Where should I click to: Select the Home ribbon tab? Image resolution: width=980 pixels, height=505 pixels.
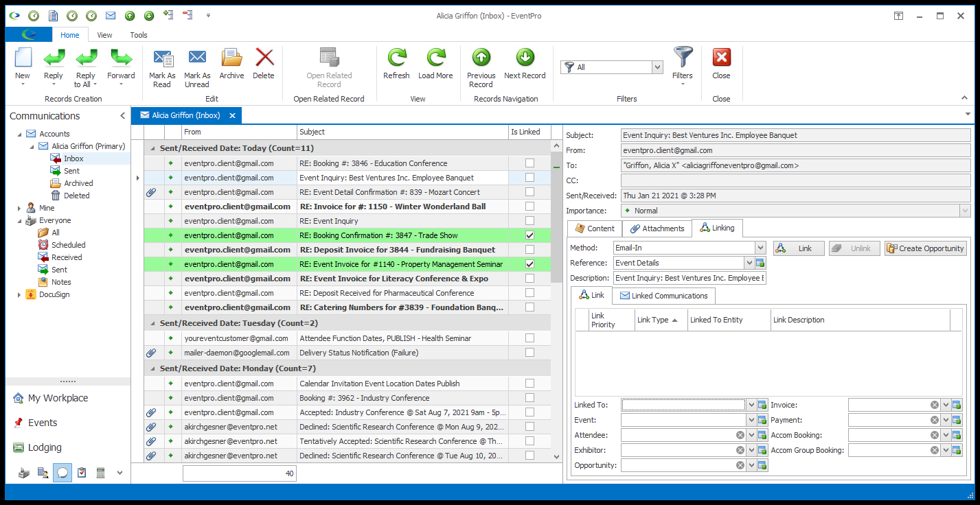(x=69, y=35)
